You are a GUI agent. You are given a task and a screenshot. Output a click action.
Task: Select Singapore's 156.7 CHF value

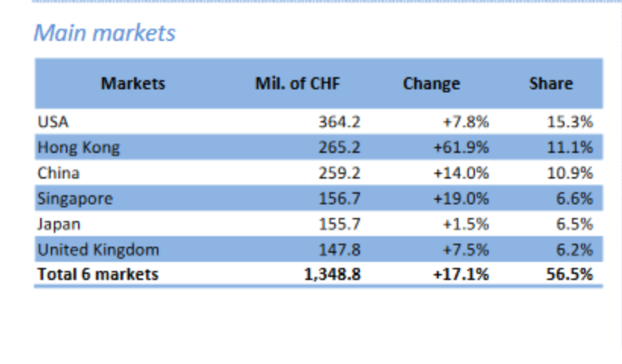pos(339,198)
